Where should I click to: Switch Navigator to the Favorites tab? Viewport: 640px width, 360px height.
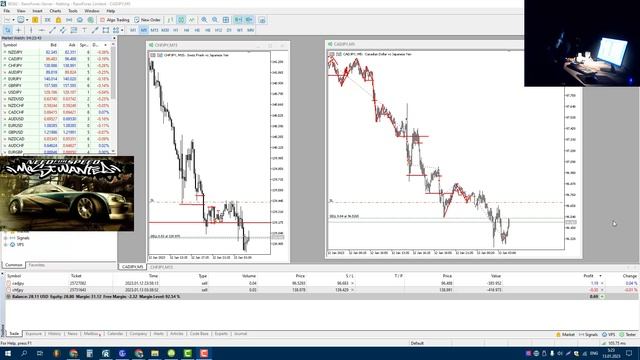pyautogui.click(x=37, y=265)
